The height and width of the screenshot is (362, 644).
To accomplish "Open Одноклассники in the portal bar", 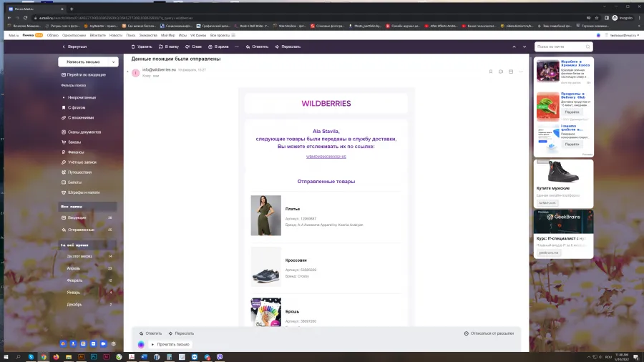I will 74,35.
